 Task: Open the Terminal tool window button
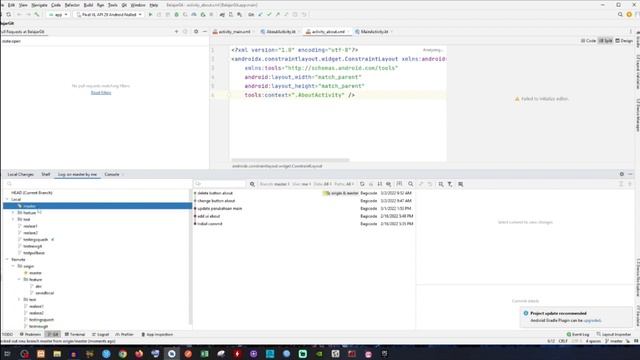click(75, 334)
